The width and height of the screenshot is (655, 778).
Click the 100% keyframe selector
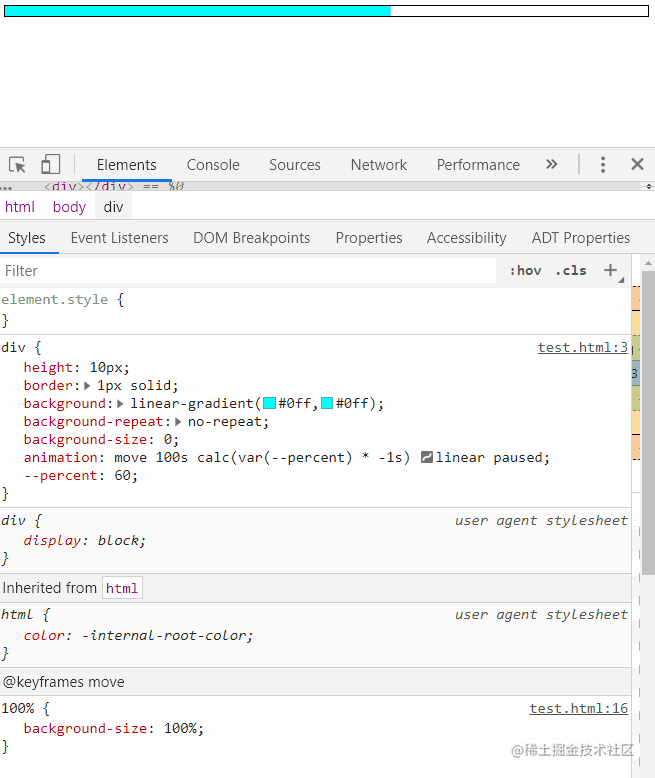tap(18, 709)
